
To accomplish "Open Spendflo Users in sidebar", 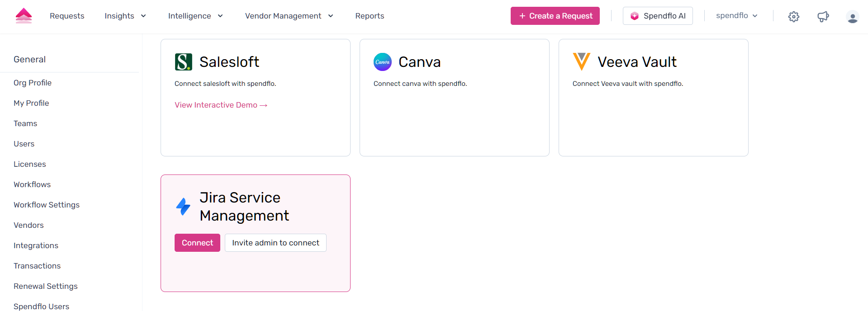I will pos(41,306).
